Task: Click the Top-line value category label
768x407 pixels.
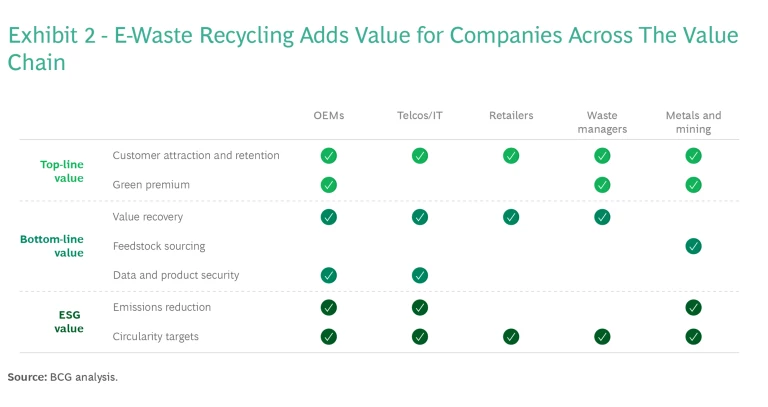Action: tap(62, 170)
